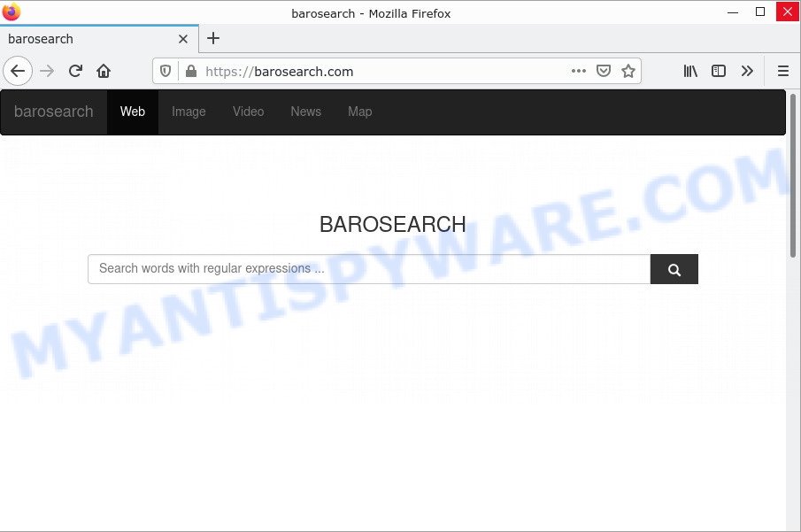Focus the regular expressions search field
The height and width of the screenshot is (532, 801).
coord(369,269)
